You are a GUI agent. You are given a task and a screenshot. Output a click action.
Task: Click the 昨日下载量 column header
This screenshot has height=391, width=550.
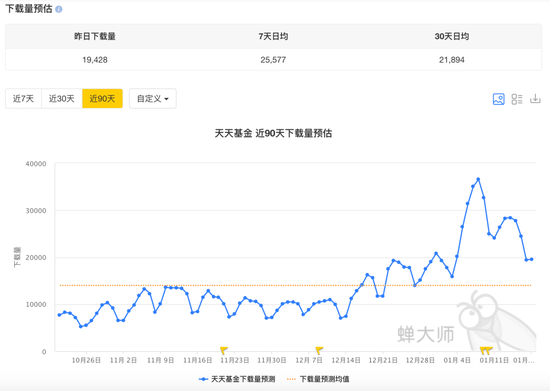(95, 36)
